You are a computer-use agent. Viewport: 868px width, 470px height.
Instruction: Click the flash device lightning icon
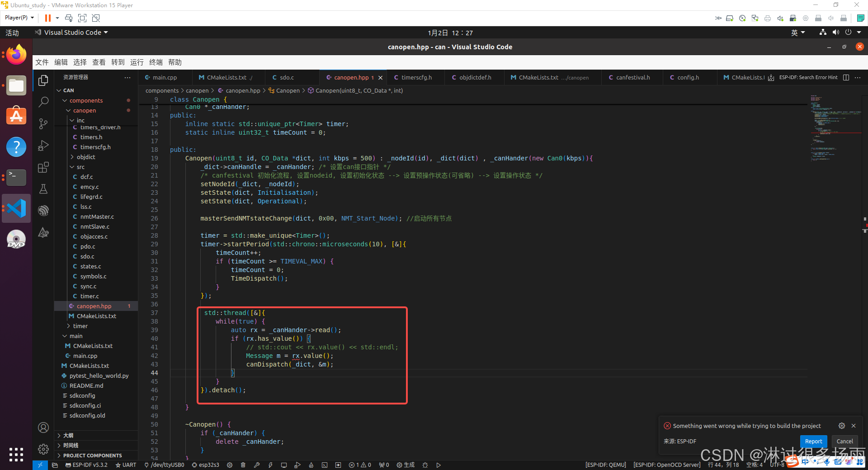(x=270, y=465)
